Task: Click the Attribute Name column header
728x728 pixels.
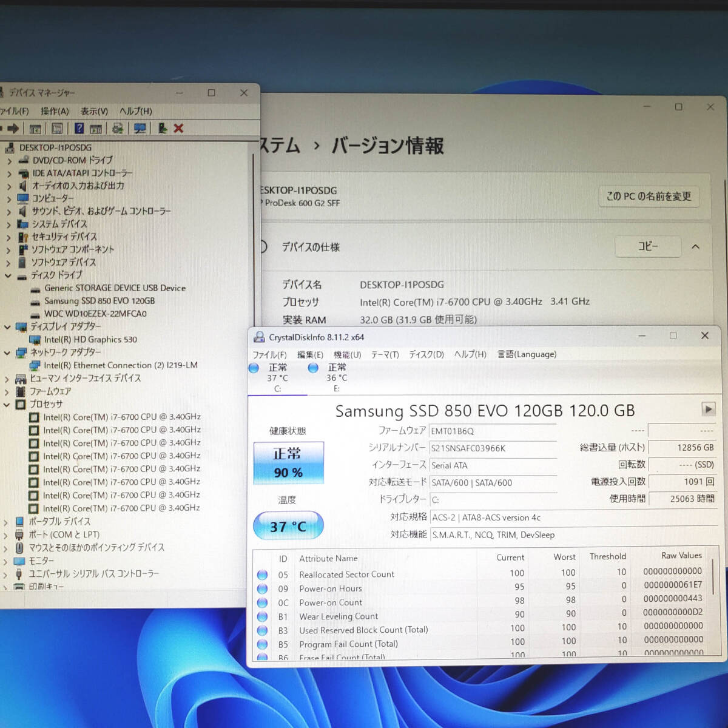Action: (x=328, y=559)
